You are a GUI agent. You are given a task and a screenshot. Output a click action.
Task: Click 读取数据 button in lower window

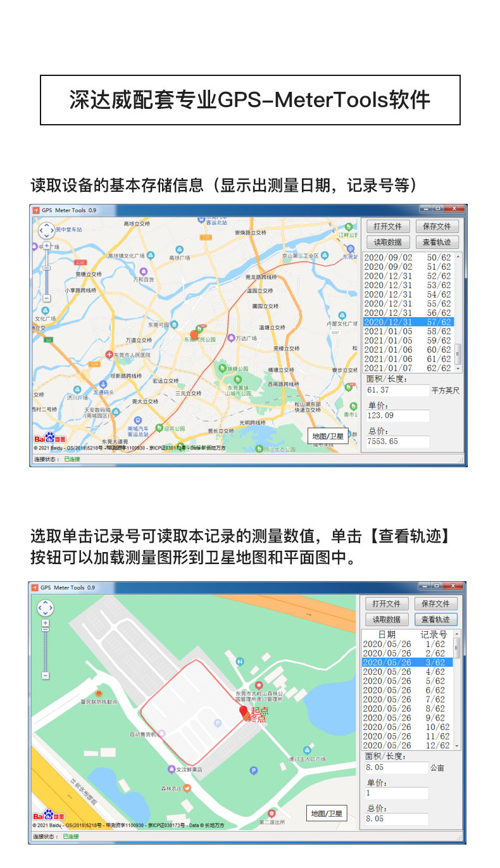coord(387,620)
